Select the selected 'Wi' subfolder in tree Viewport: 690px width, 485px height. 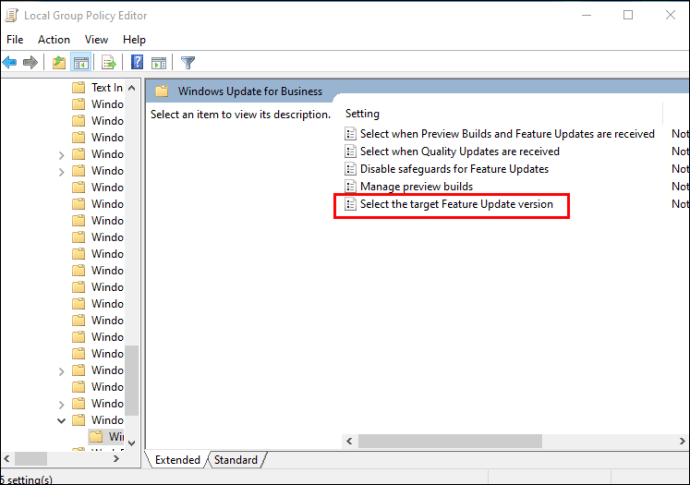[116, 437]
